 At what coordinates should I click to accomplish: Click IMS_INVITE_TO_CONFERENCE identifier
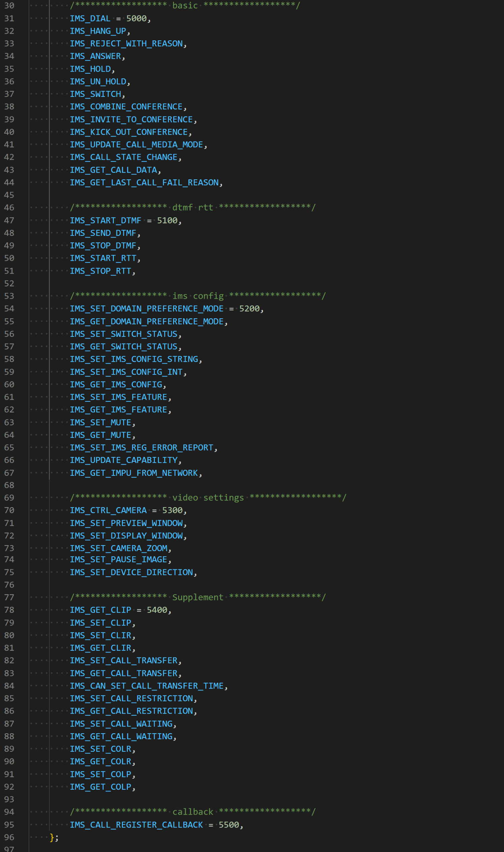tap(132, 119)
